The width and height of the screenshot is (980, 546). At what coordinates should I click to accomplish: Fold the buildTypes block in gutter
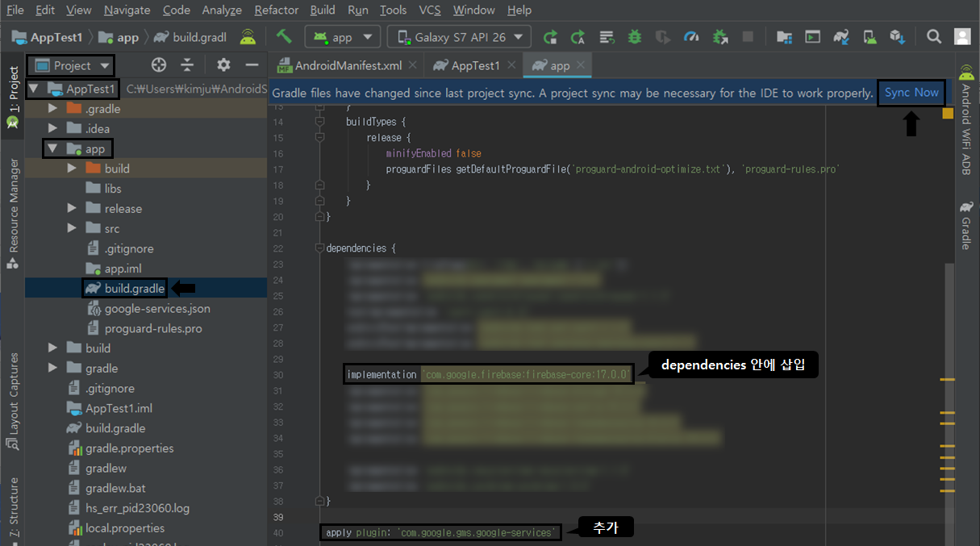point(319,122)
